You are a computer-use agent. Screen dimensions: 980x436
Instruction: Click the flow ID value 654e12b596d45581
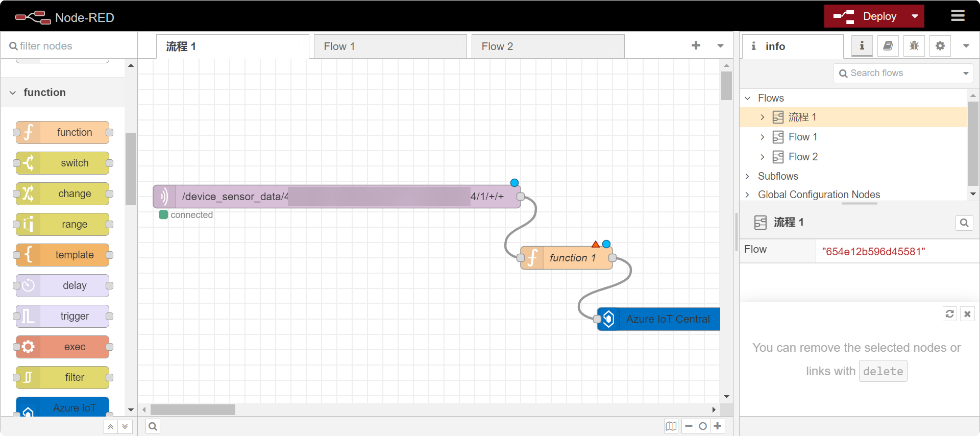point(873,252)
